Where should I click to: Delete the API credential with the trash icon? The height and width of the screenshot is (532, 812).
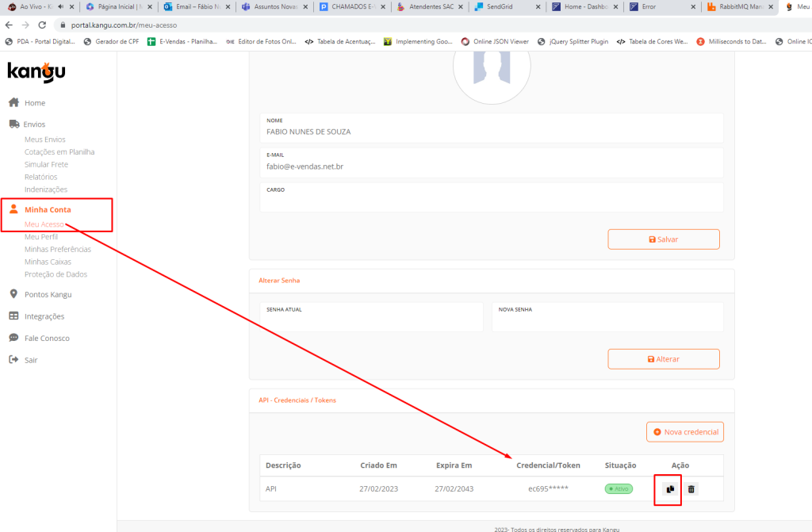691,489
